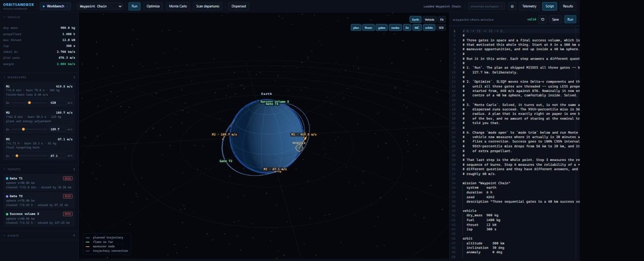Select the M1 maneuver node marker
This screenshot has width=644, height=261.
click(x=304, y=134)
